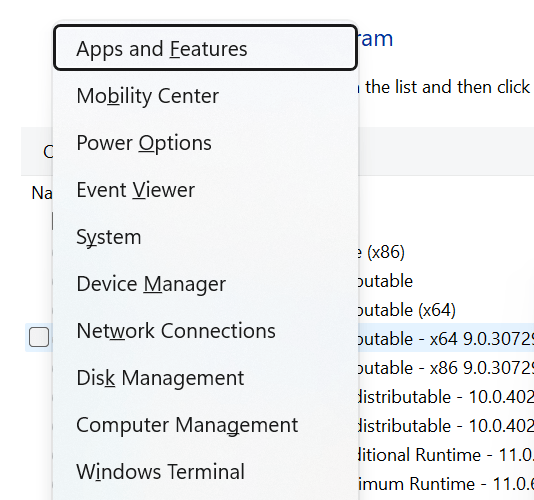
Task: Open Power Options
Action: pyautogui.click(x=205, y=143)
